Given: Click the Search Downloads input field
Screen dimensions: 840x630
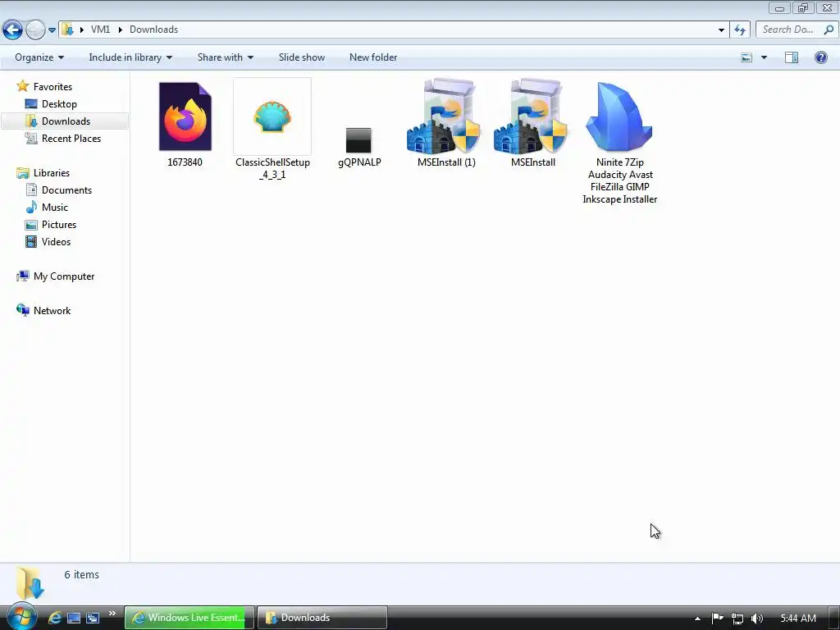Looking at the screenshot, I should (x=787, y=30).
